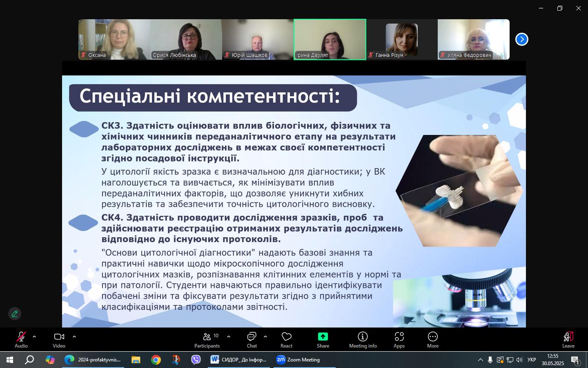Viewport: 588px width, 368px height.
Task: Click the microphone tray icon
Action: coord(490,360)
